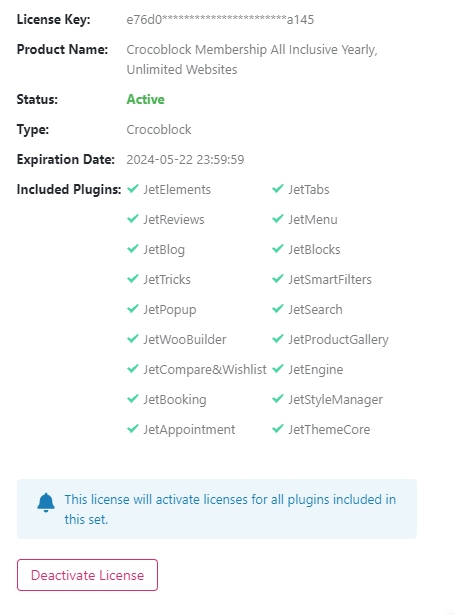Click the expiration date value

[185, 160]
